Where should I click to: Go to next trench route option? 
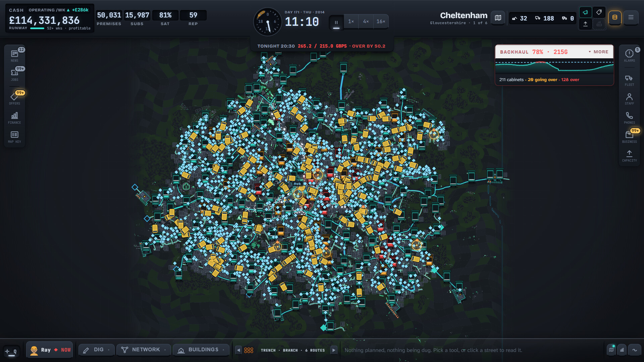tap(334, 350)
